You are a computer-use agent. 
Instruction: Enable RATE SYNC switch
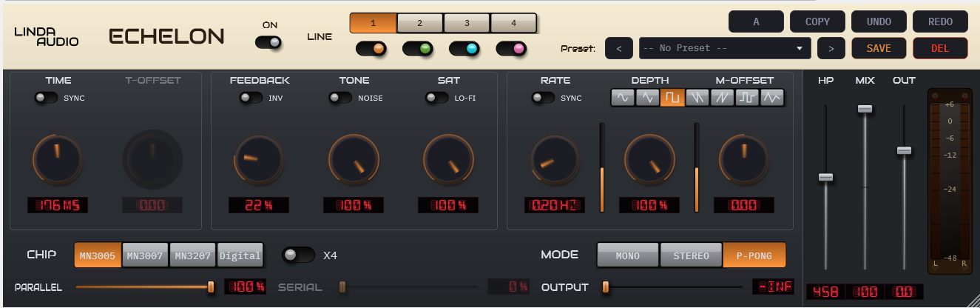pyautogui.click(x=543, y=98)
